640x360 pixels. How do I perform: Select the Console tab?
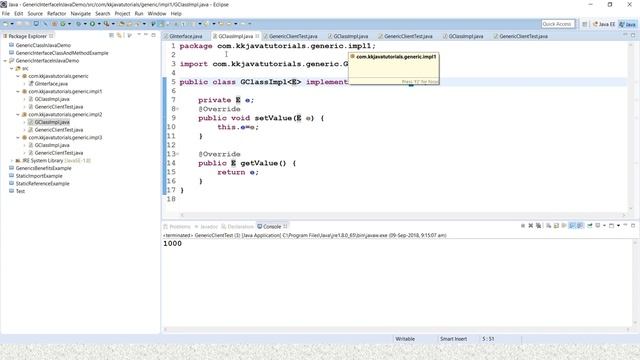tap(272, 227)
